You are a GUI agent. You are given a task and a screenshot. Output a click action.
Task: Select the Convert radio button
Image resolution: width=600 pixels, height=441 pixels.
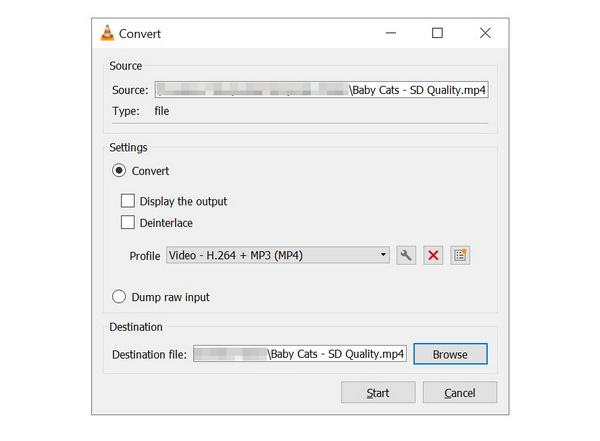point(119,170)
